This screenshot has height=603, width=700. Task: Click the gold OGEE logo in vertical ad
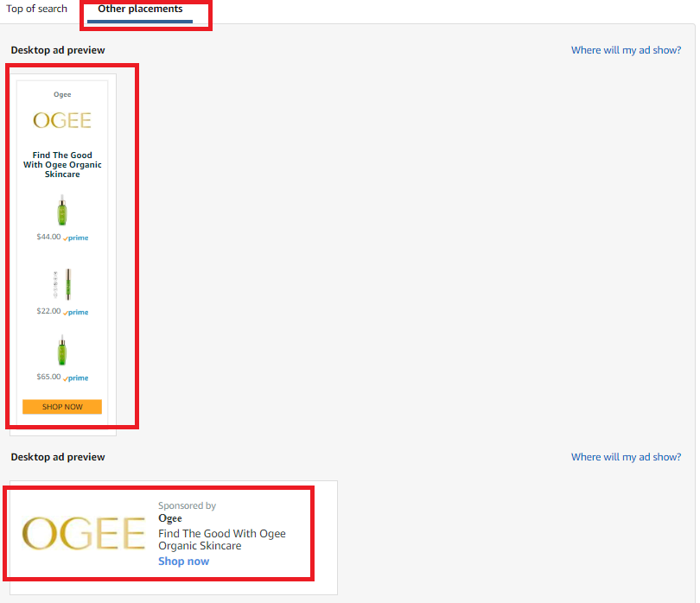(x=62, y=120)
